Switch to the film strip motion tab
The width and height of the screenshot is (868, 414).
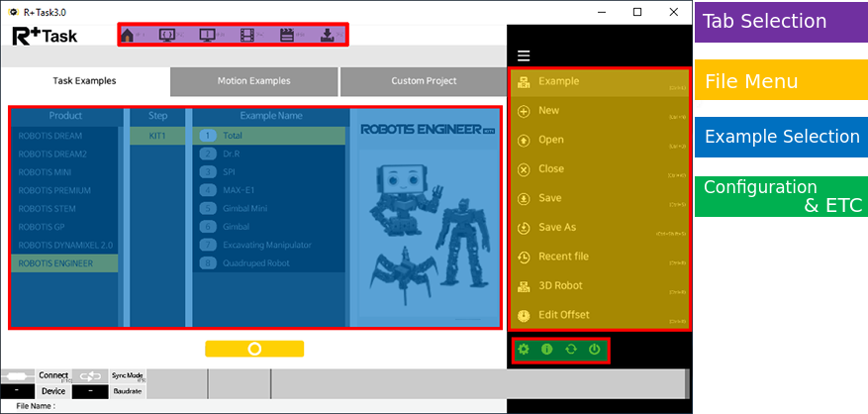coord(246,36)
